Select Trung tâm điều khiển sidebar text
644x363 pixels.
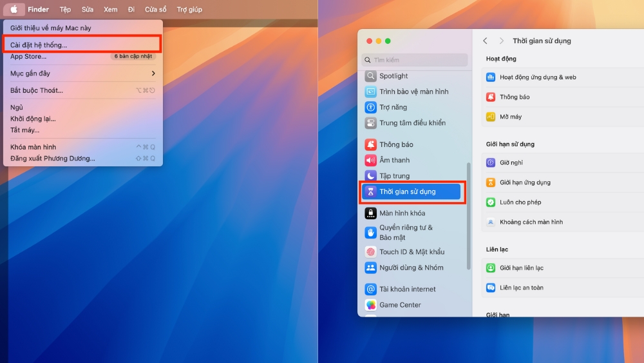click(412, 123)
